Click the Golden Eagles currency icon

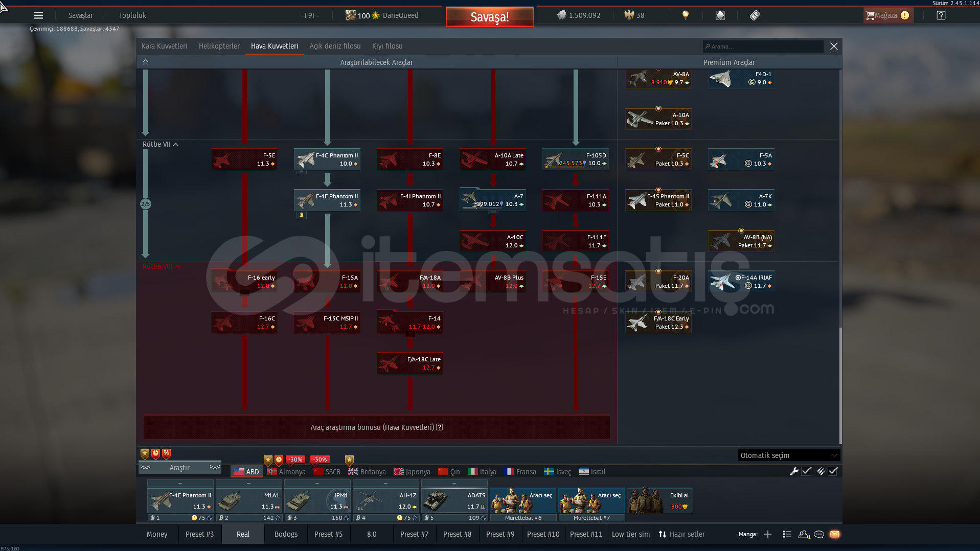click(x=629, y=15)
